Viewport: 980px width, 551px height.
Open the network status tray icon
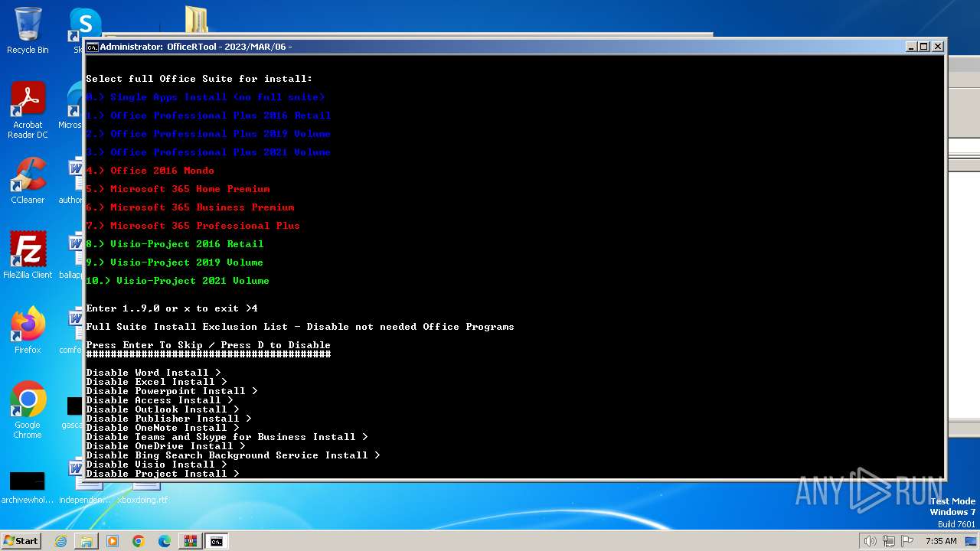[890, 541]
